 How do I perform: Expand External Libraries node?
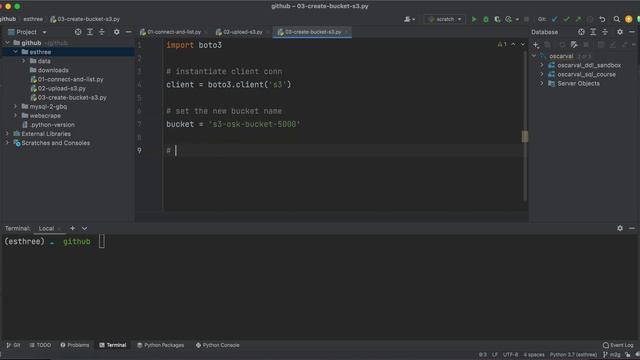point(7,133)
